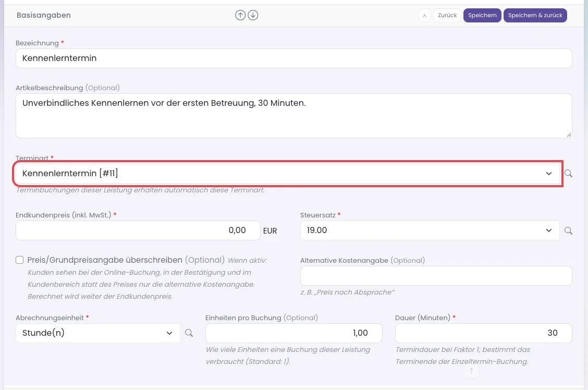Click the Artikelbeschreibung resize handle

(x=569, y=135)
